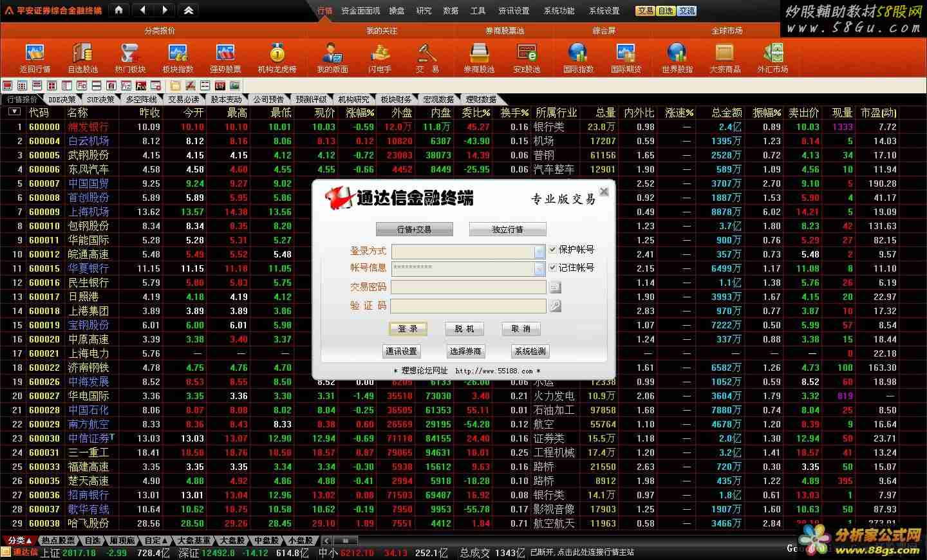Open the 机构龙虎榜 medal icon
Viewport: 927px width, 560px height.
click(x=277, y=58)
